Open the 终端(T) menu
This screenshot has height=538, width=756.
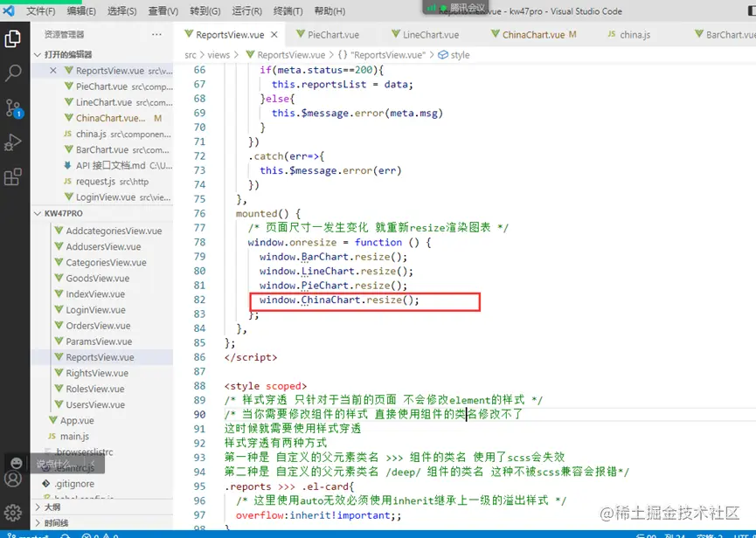(288, 11)
